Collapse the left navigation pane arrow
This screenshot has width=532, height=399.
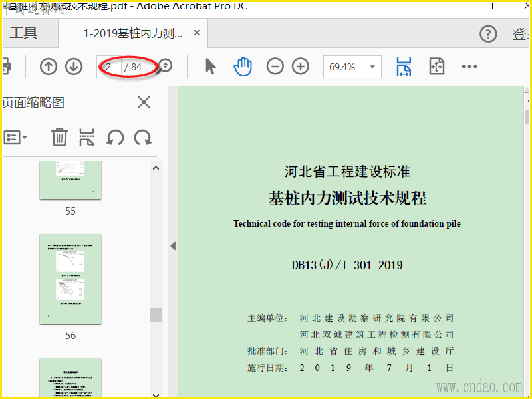[173, 246]
